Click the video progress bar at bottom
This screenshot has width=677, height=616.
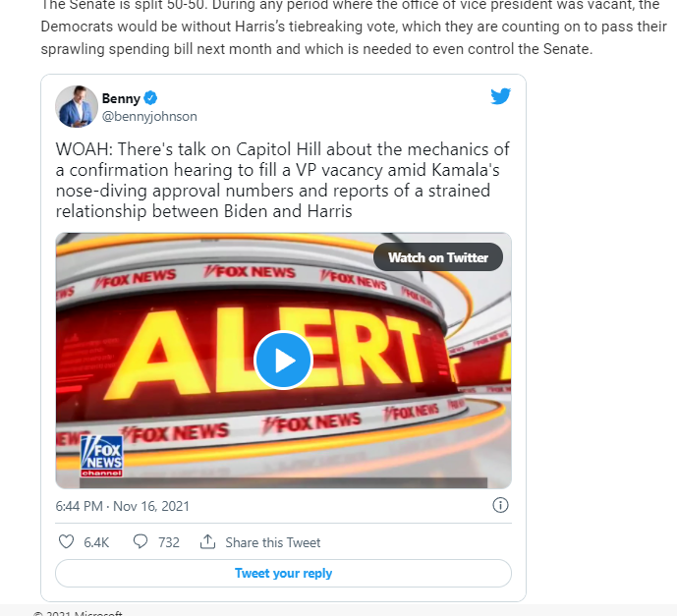[x=283, y=483]
